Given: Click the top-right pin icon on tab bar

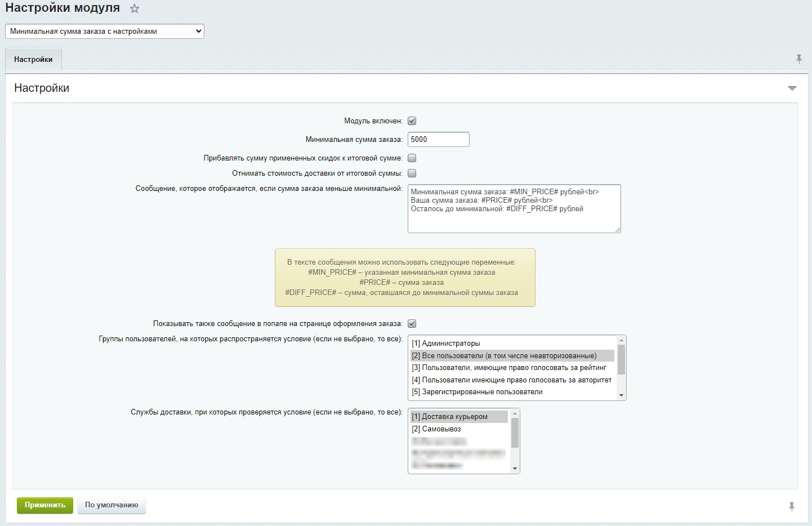Looking at the screenshot, I should (x=798, y=59).
